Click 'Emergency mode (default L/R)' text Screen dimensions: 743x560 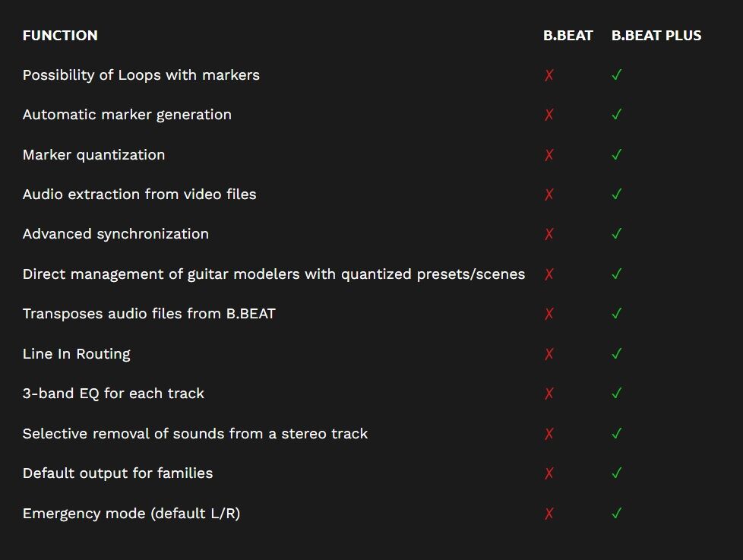pyautogui.click(x=131, y=514)
